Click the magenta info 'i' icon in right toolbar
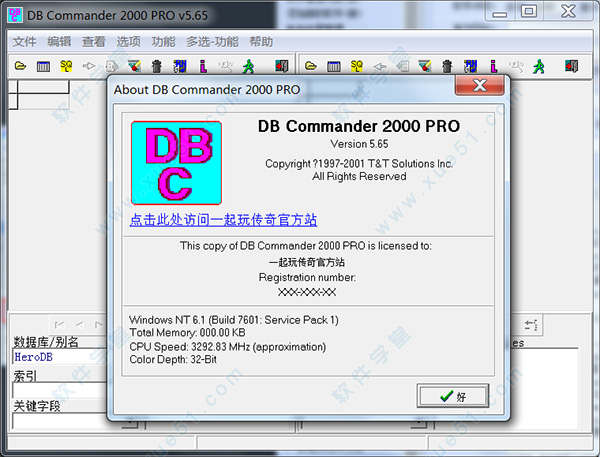600x457 pixels. pyautogui.click(x=494, y=66)
